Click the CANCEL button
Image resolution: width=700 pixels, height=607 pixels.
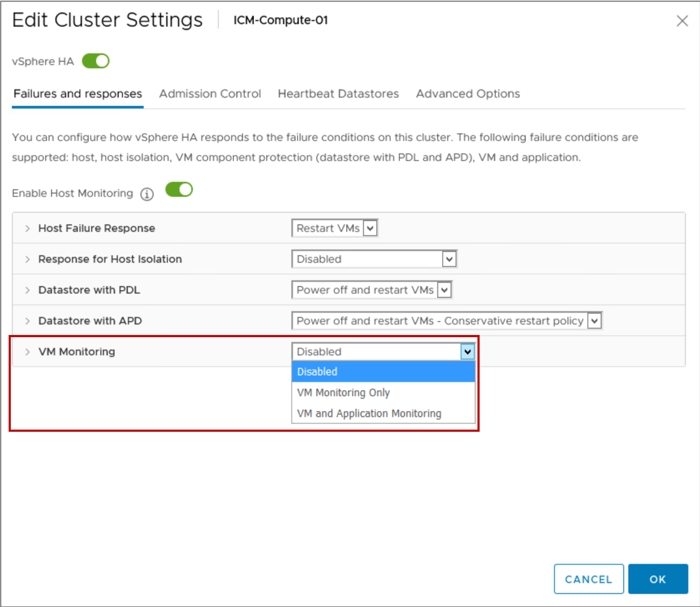[x=589, y=579]
